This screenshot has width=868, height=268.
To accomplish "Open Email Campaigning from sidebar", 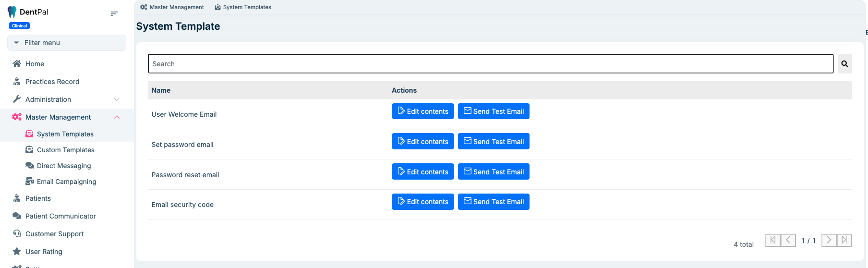I will pyautogui.click(x=66, y=182).
